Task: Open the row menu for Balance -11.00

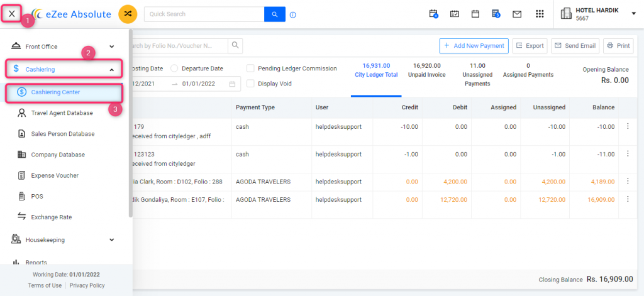Action: pyautogui.click(x=627, y=154)
